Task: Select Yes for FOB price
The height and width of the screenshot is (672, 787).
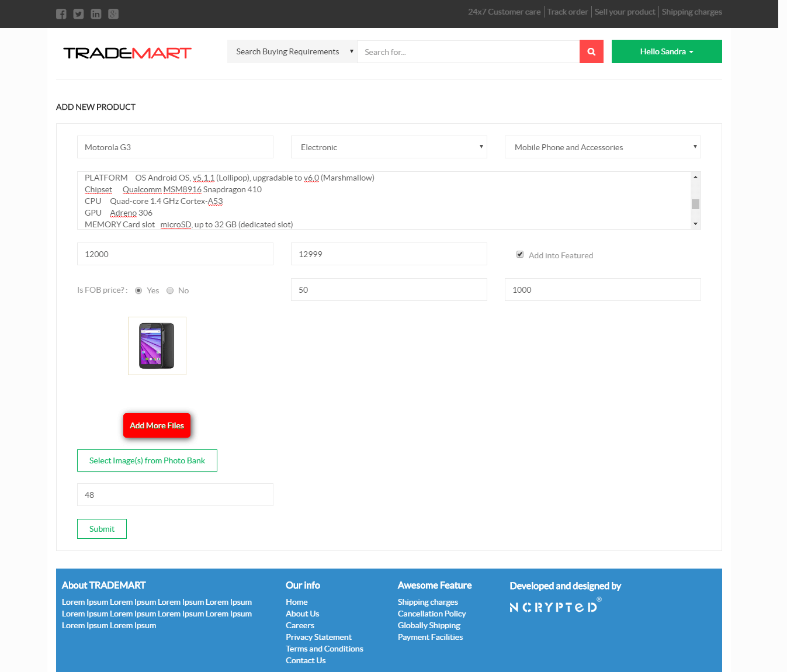Action: coord(138,290)
